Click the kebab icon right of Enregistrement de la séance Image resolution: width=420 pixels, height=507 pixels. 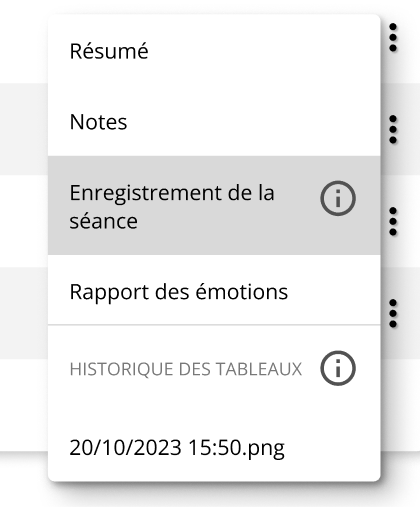[393, 221]
